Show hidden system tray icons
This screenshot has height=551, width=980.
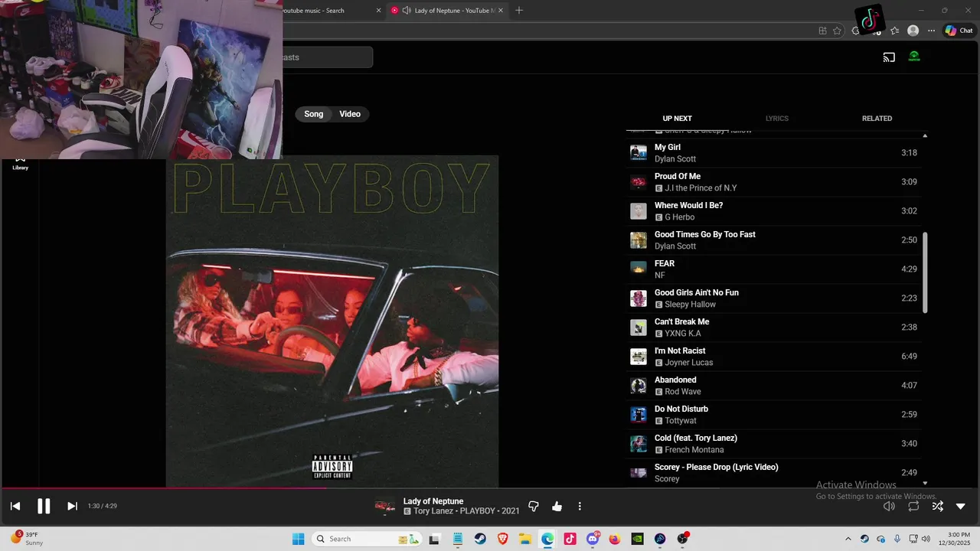pyautogui.click(x=848, y=539)
